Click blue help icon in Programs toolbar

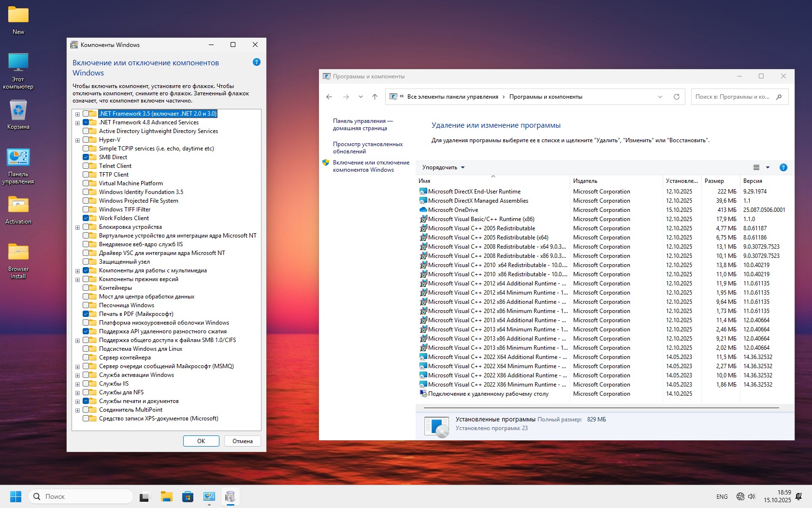click(x=783, y=167)
